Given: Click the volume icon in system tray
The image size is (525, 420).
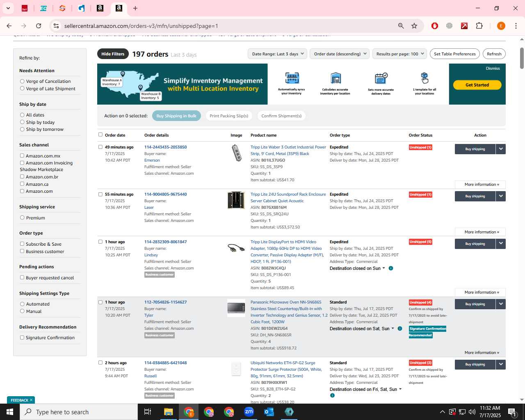Looking at the screenshot, I should (472, 412).
